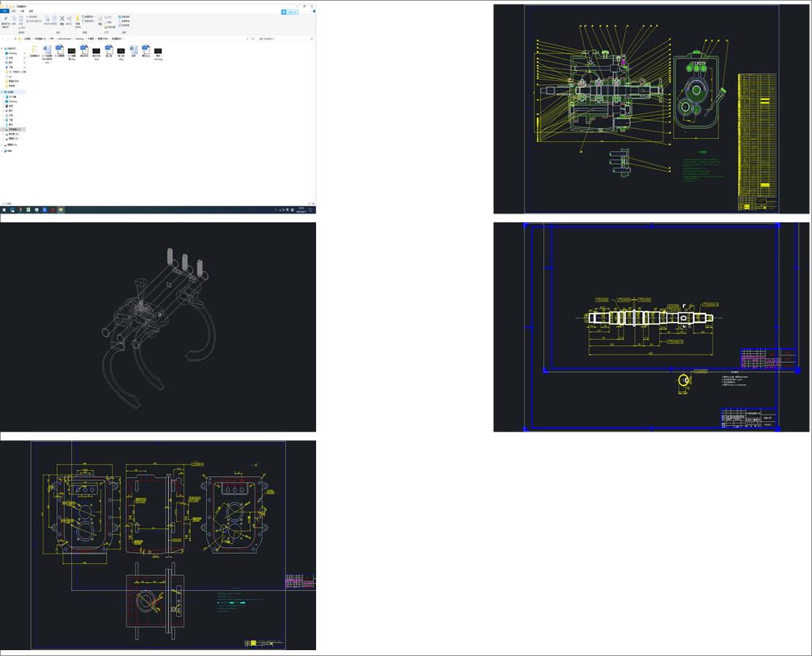The width and height of the screenshot is (812, 656).
Task: Open the Explorer help question mark icon
Action: (x=314, y=11)
